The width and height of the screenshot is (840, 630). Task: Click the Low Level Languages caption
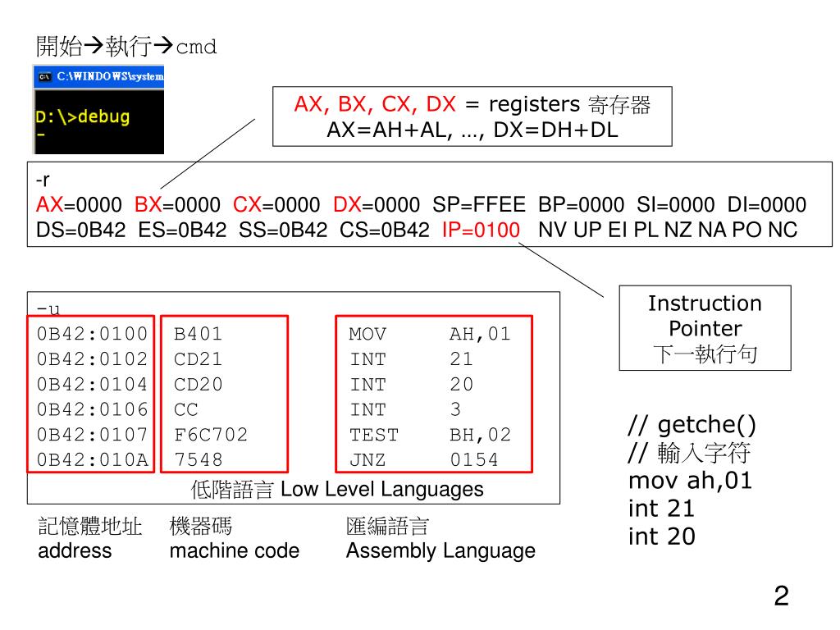(382, 489)
